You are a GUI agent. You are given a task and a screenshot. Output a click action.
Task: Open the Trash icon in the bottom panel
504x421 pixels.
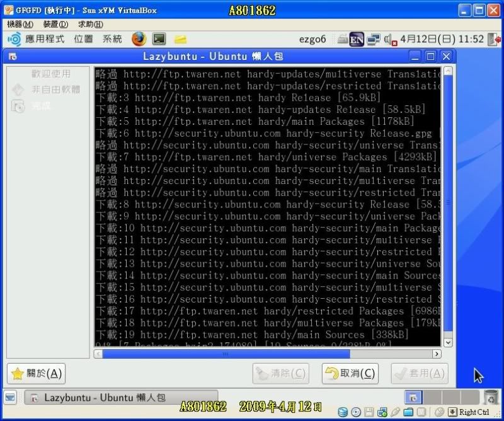(491, 397)
